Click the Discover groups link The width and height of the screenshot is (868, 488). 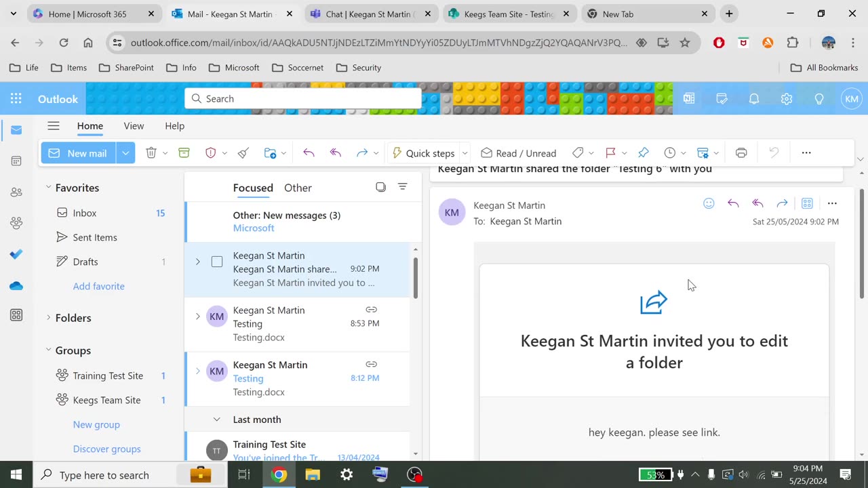point(107,449)
